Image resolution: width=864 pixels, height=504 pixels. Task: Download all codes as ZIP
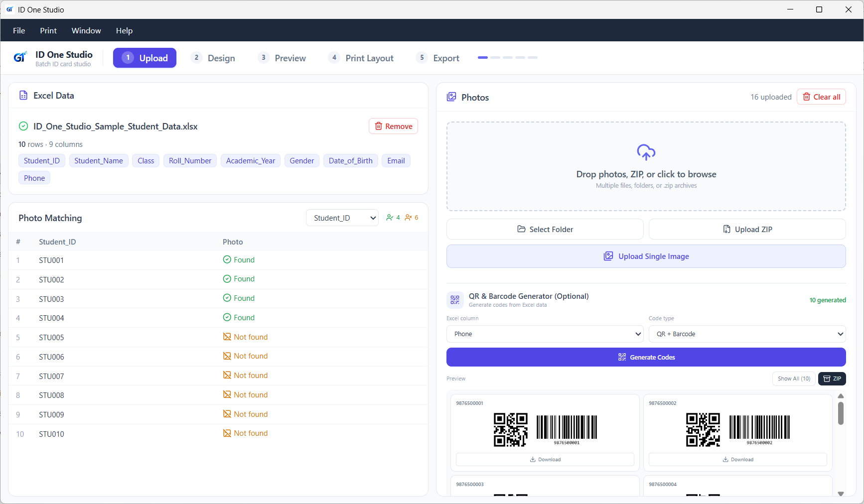(832, 378)
